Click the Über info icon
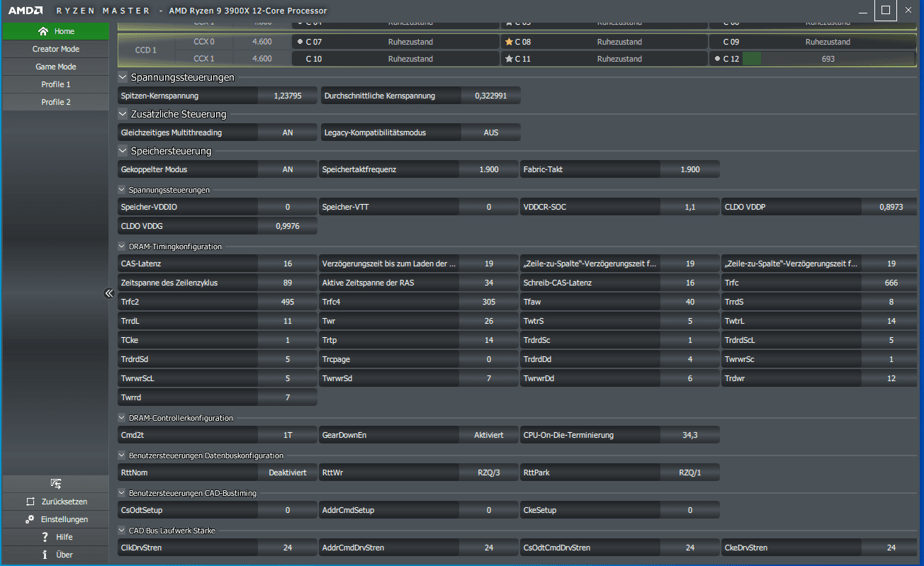The height and width of the screenshot is (566, 924). point(45,554)
